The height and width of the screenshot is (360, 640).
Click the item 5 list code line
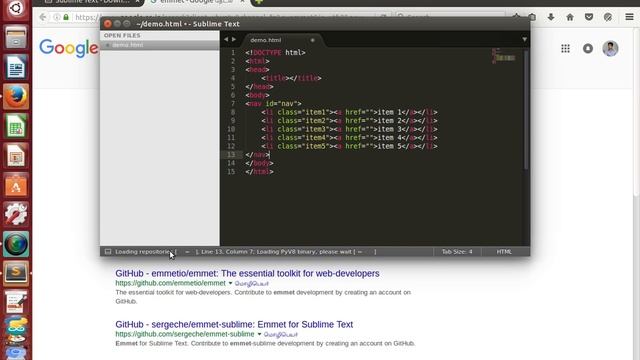pyautogui.click(x=349, y=146)
